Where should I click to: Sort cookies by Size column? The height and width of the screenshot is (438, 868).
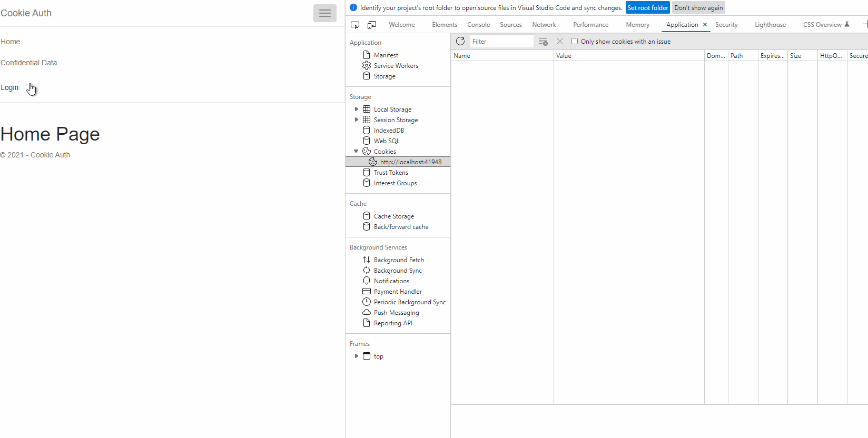[x=803, y=55]
